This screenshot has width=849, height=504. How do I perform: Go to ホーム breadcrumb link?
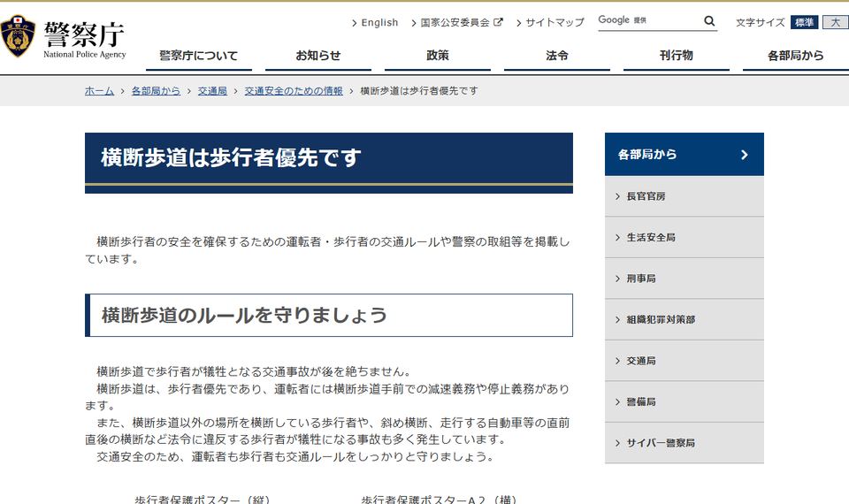click(99, 91)
